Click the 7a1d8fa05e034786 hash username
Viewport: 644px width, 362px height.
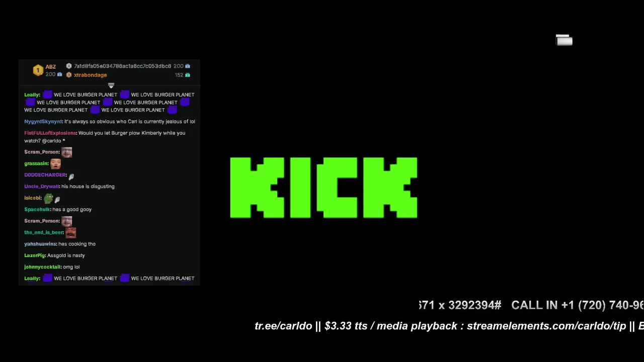pyautogui.click(x=122, y=66)
